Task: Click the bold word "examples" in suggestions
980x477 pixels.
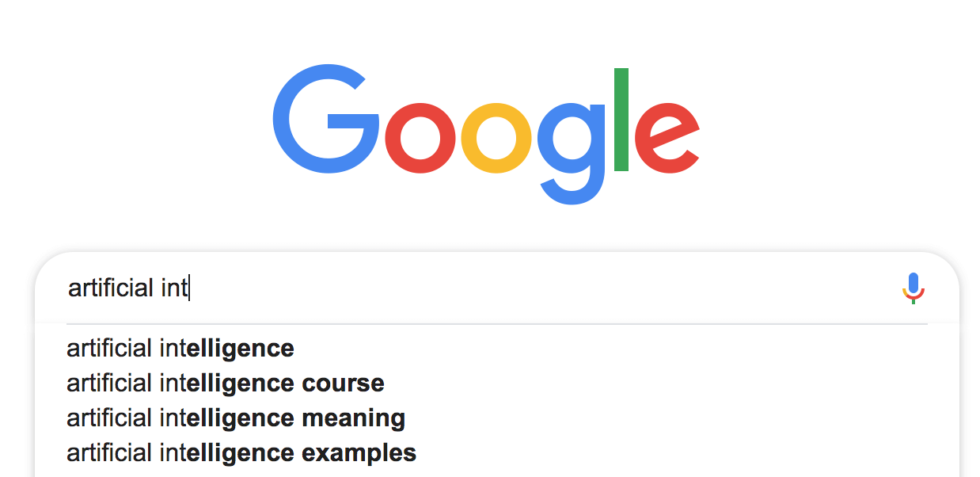Action: coord(359,453)
